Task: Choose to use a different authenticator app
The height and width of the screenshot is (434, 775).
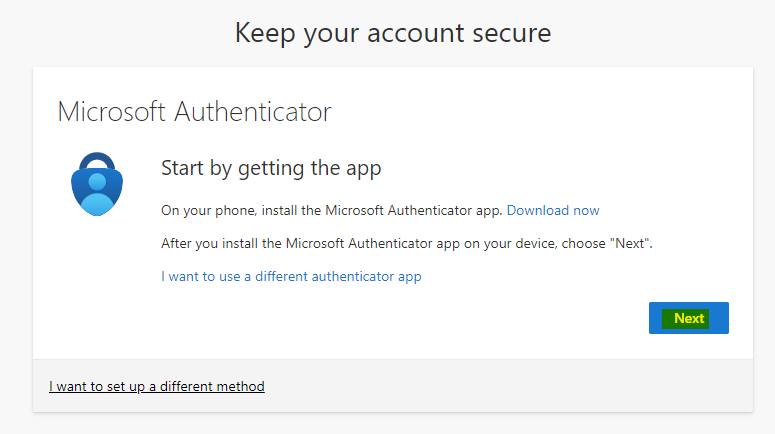Action: click(291, 276)
